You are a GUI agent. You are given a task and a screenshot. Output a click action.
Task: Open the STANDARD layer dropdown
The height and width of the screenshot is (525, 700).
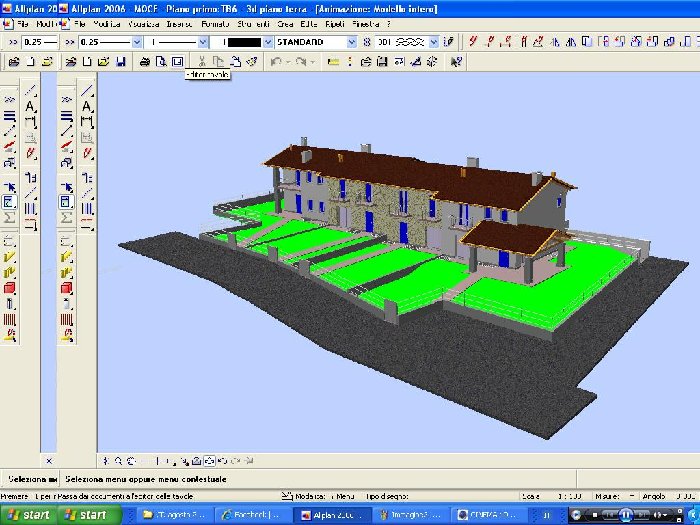coord(352,42)
